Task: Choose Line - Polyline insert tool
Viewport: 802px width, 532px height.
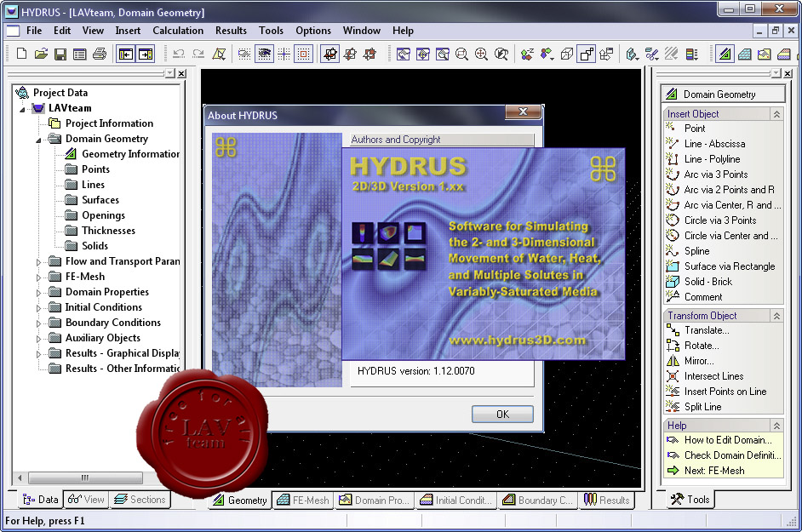Action: coord(712,158)
